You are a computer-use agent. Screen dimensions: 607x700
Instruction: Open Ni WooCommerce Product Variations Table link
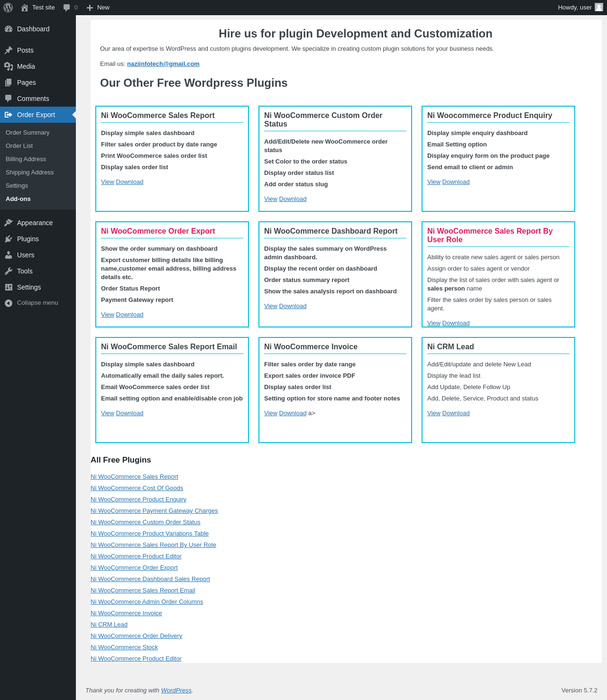(149, 534)
